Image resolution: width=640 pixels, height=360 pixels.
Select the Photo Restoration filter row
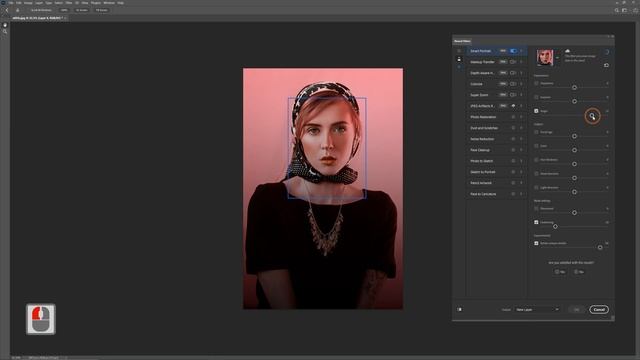point(496,117)
